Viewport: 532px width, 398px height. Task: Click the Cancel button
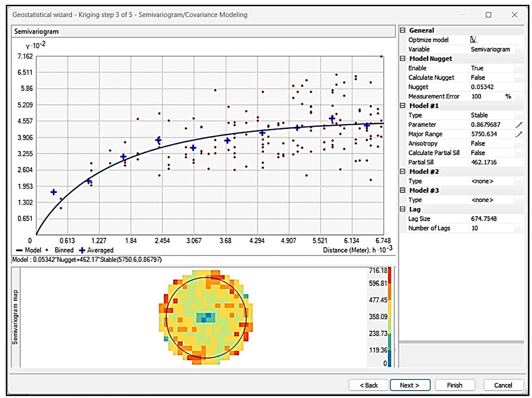coord(503,385)
